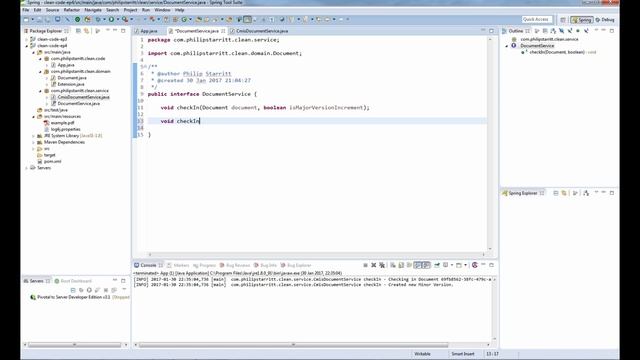Open the Help menu
This screenshot has height=360, width=640.
180,10
